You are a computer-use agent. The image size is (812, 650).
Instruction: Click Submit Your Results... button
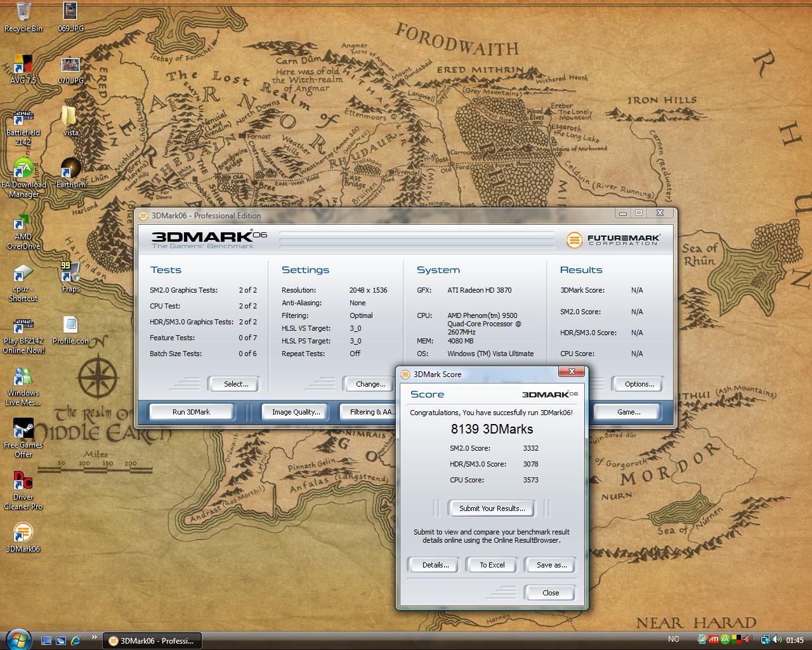click(x=492, y=508)
